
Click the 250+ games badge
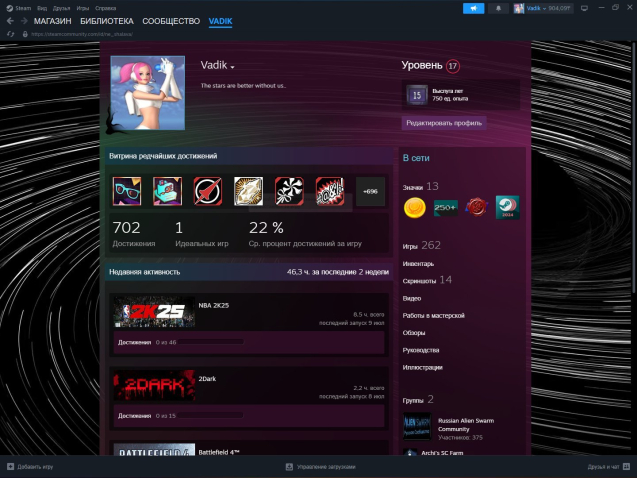click(446, 208)
